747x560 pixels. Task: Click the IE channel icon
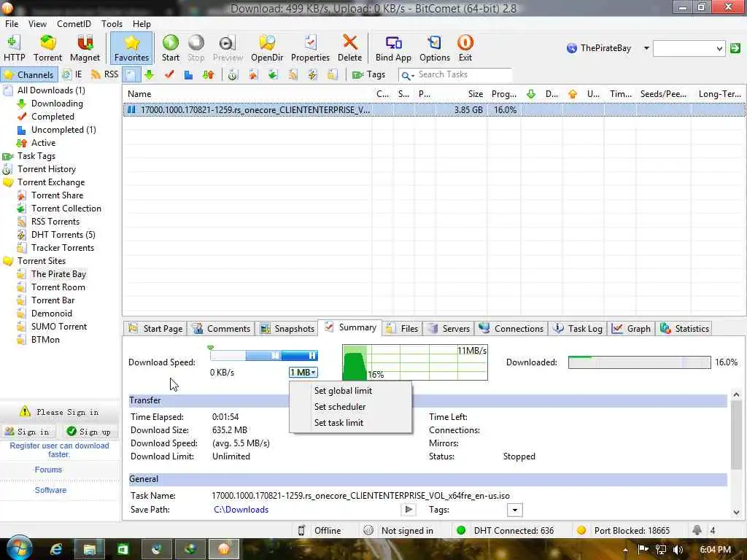pyautogui.click(x=72, y=75)
